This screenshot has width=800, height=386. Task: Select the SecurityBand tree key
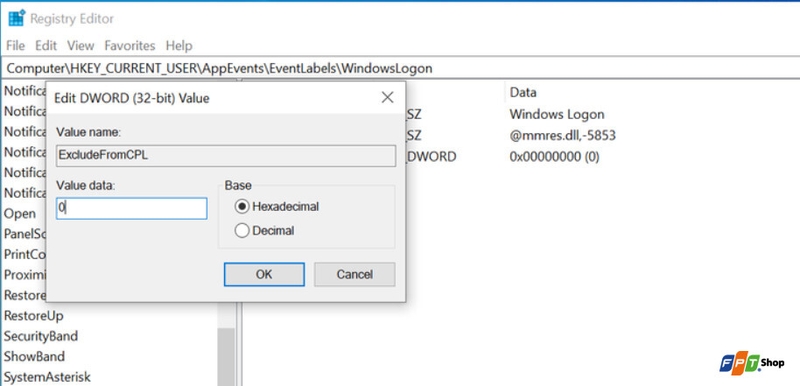(x=41, y=336)
